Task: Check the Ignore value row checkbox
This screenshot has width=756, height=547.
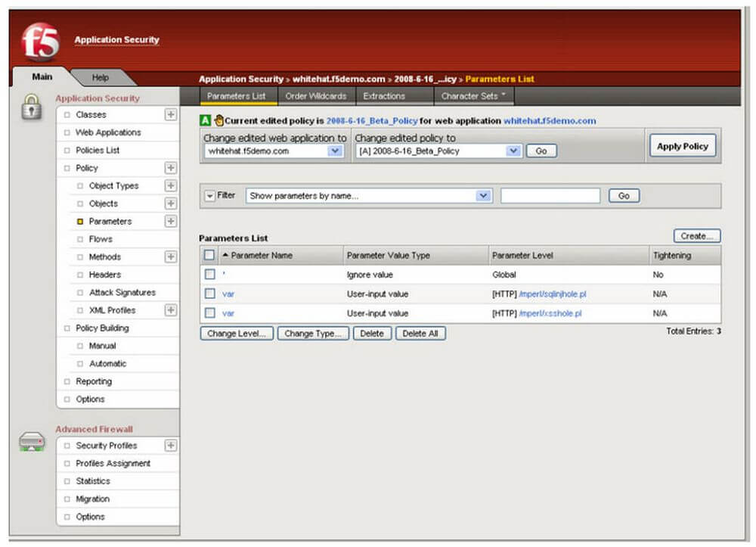Action: click(209, 275)
